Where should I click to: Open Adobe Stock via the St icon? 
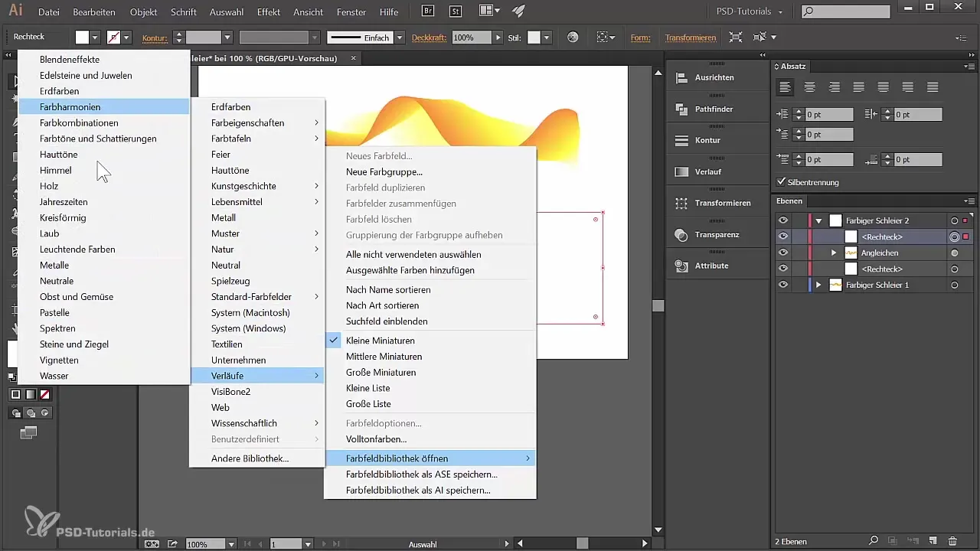tap(456, 11)
